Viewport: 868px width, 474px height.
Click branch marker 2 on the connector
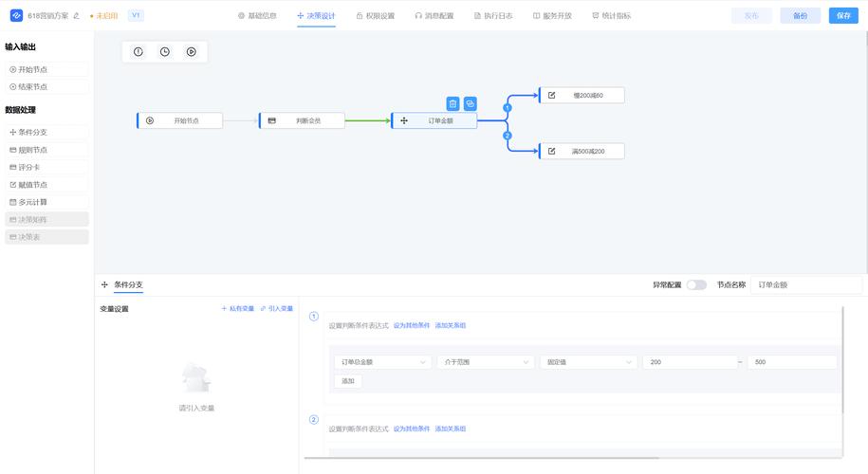(x=508, y=136)
